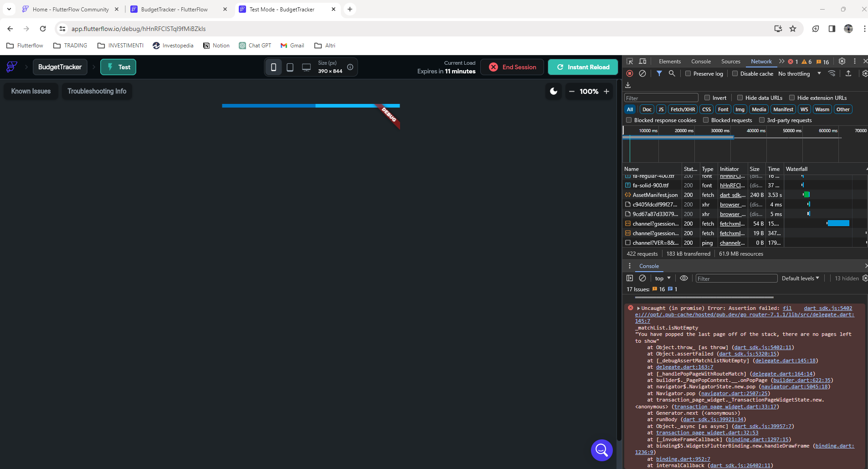
Task: Toggle DevTools device toolbar icon
Action: 642,61
